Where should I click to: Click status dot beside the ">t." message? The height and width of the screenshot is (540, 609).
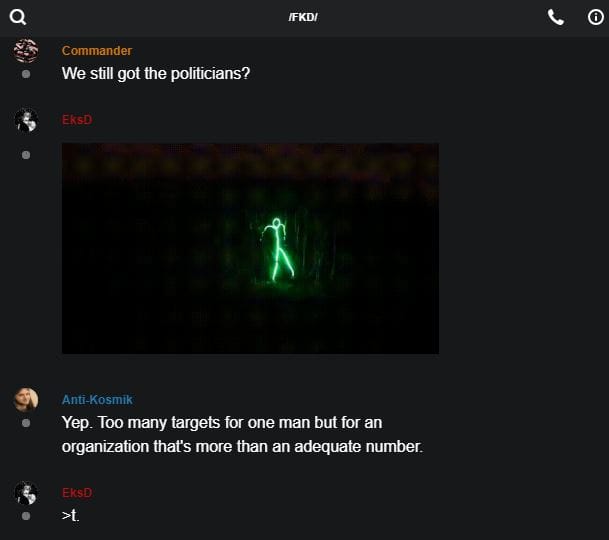click(26, 516)
